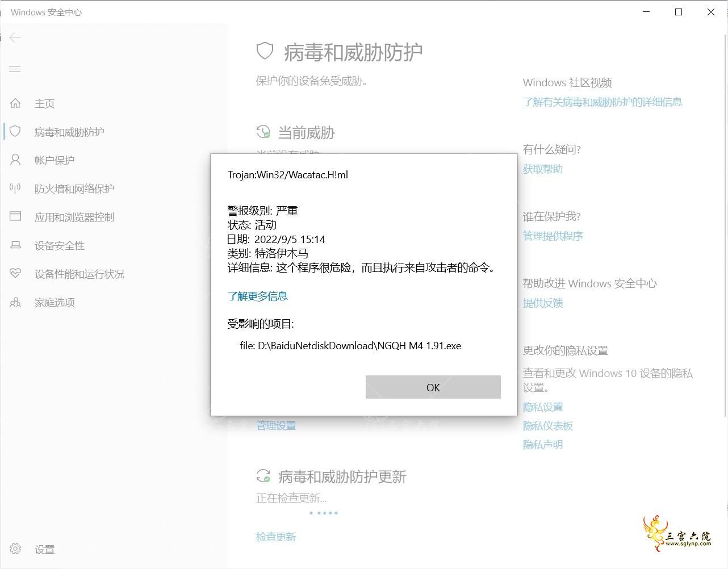Click the gear icon for 设置
The width and height of the screenshot is (728, 569).
tap(15, 549)
